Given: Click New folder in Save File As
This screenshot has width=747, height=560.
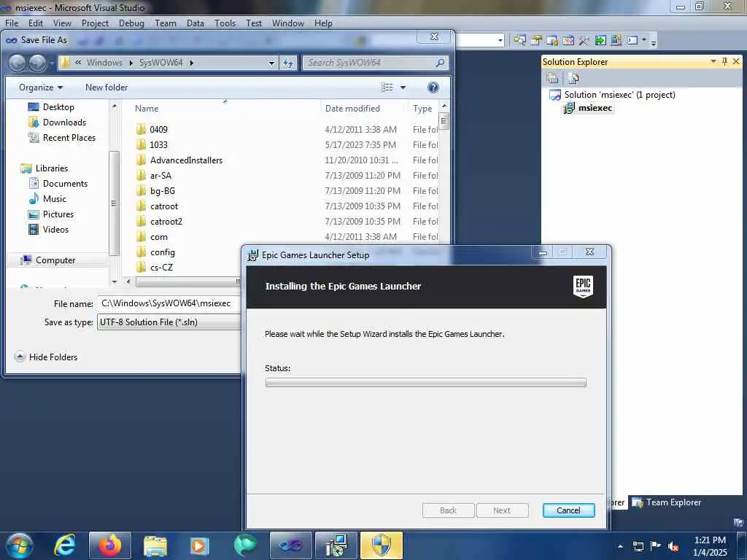Looking at the screenshot, I should [107, 87].
